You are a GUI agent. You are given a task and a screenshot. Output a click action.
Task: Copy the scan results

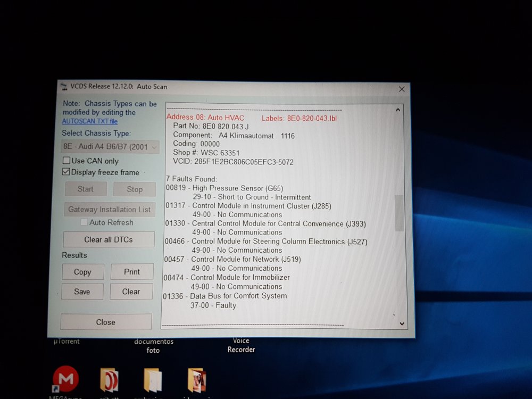pyautogui.click(x=83, y=272)
